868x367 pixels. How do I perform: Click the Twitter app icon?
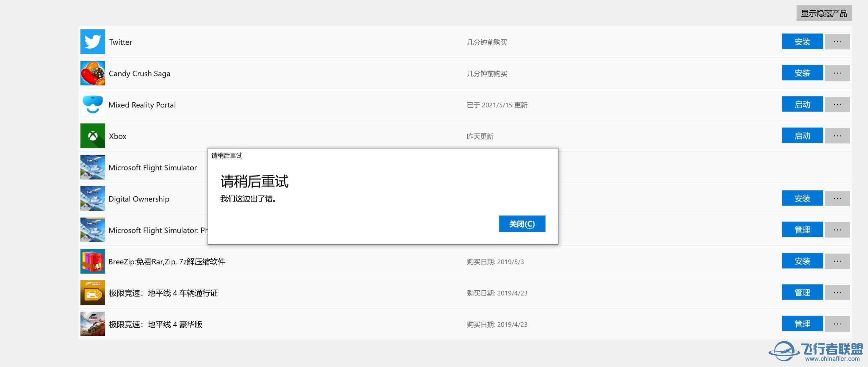tap(92, 42)
